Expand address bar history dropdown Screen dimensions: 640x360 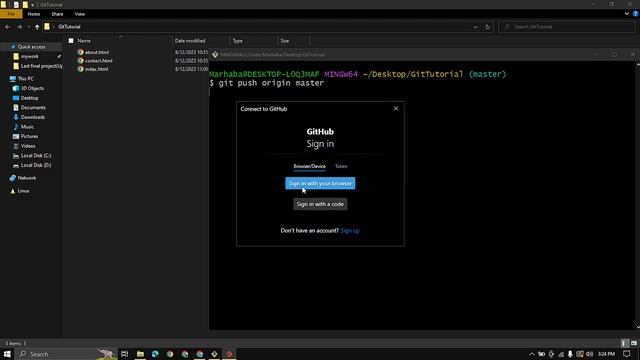coord(476,27)
